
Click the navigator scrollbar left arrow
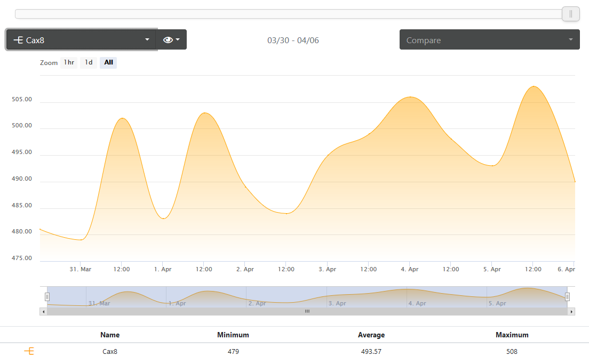(x=44, y=311)
